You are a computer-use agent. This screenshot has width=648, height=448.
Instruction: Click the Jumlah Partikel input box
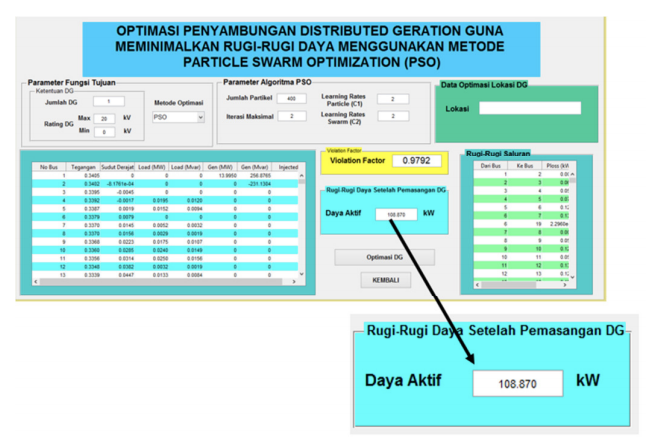pyautogui.click(x=291, y=99)
